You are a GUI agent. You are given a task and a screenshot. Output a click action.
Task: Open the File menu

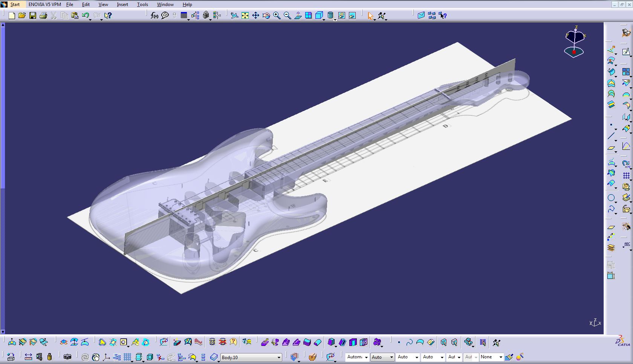tap(70, 5)
